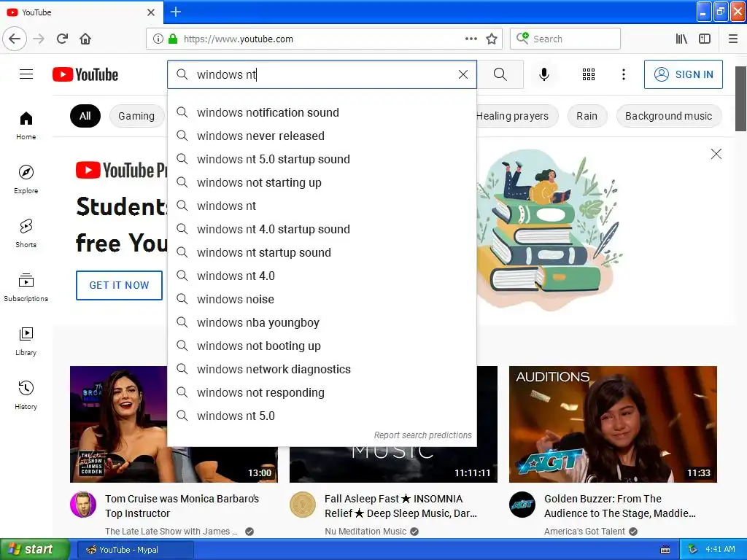Screen dimensions: 747x560
Task: Click the browser Search box
Action: [565, 39]
